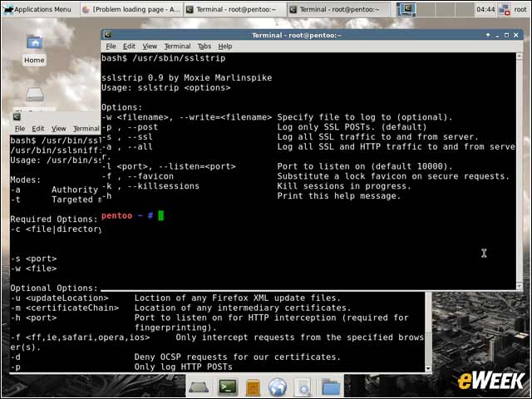Click '-s <port>' line in back terminal
Screen dimensions: 532x399
tap(33, 259)
